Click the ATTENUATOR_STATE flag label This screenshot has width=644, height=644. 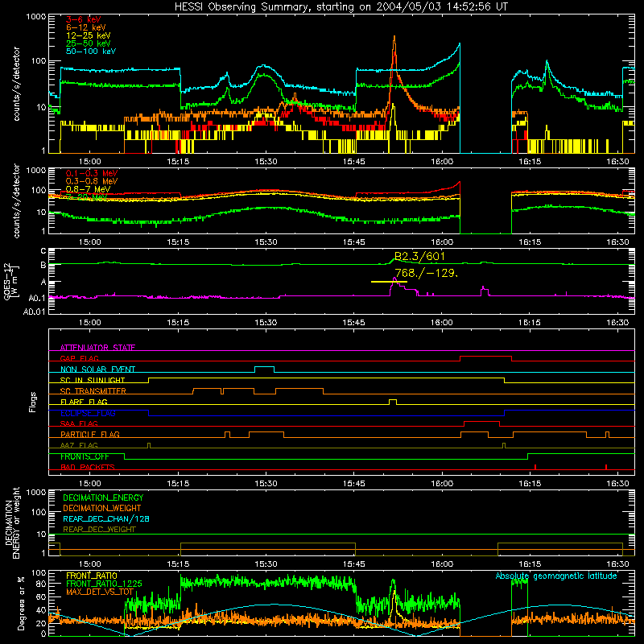(97, 348)
